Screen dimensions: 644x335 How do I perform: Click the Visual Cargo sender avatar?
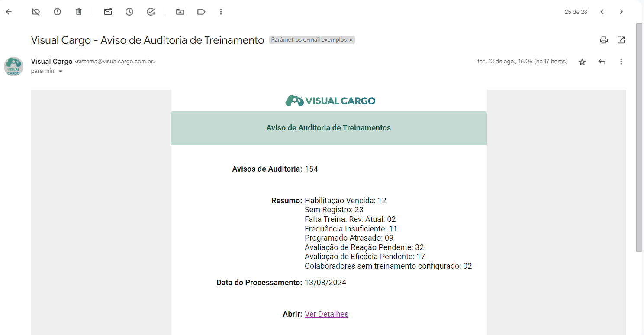tap(13, 66)
